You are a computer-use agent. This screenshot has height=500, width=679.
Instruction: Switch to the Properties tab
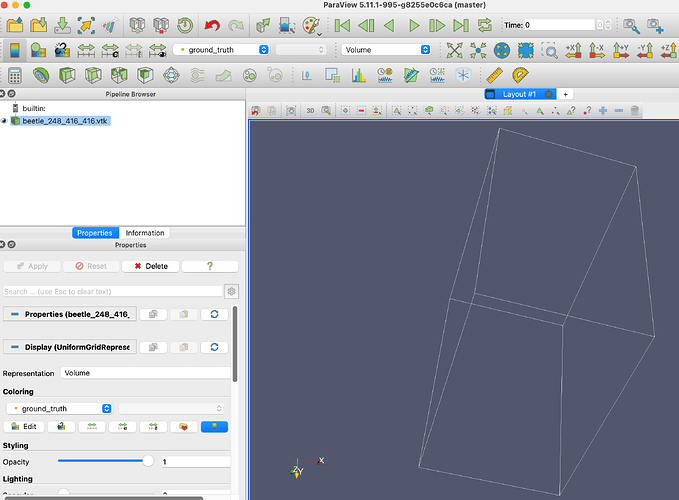[x=95, y=233]
